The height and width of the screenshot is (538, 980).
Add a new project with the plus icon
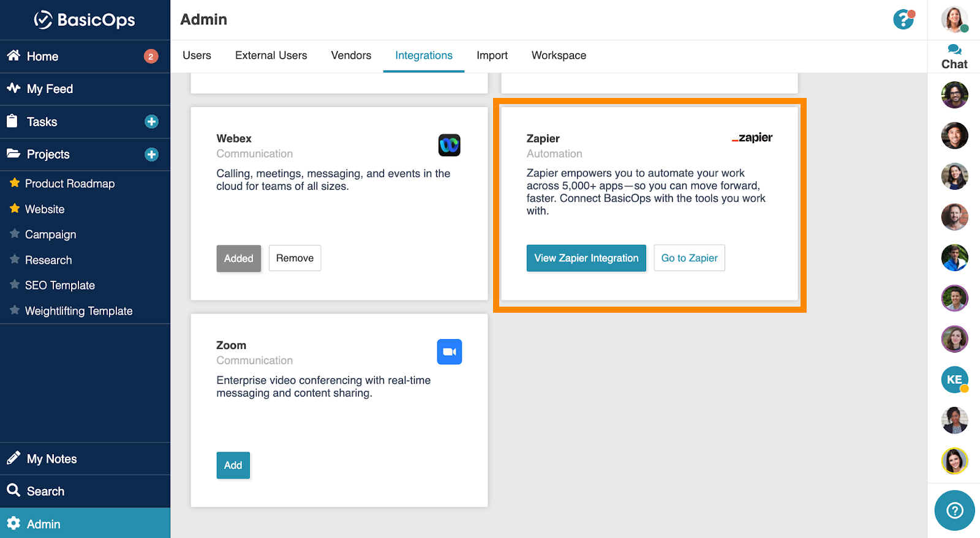(151, 154)
